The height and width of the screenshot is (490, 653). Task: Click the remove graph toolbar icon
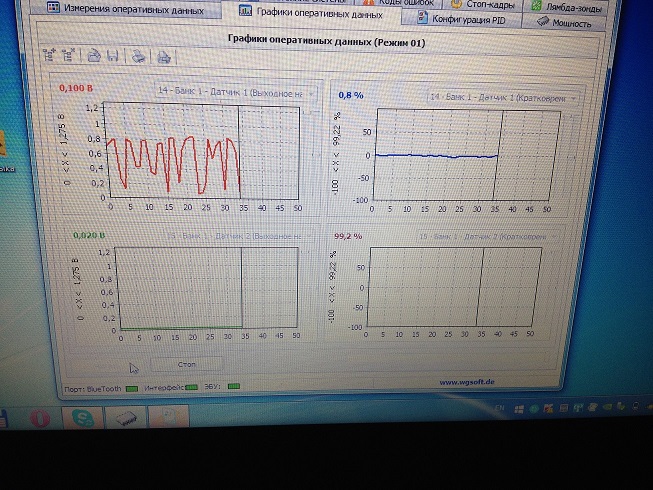pos(67,57)
